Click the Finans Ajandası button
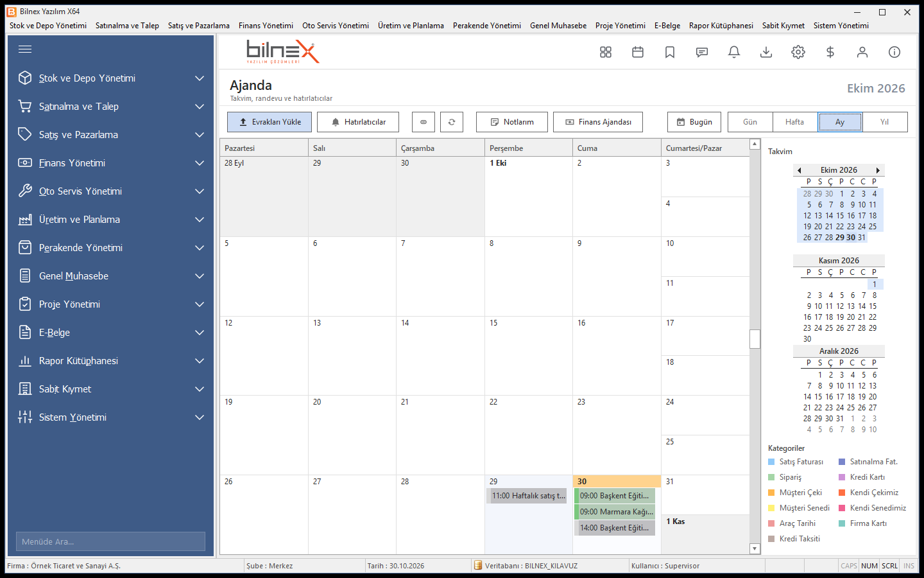This screenshot has height=578, width=924. coord(598,122)
